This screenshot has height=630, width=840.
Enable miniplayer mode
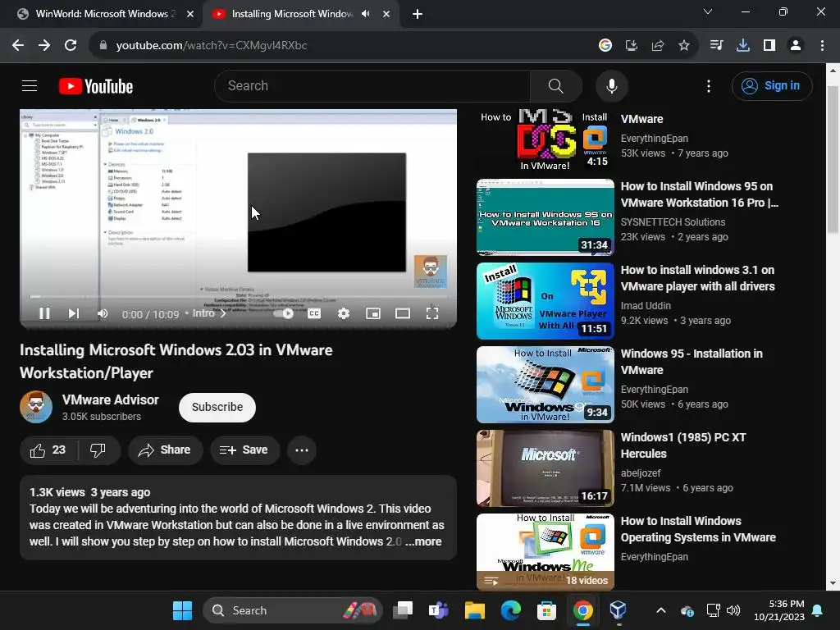click(373, 313)
